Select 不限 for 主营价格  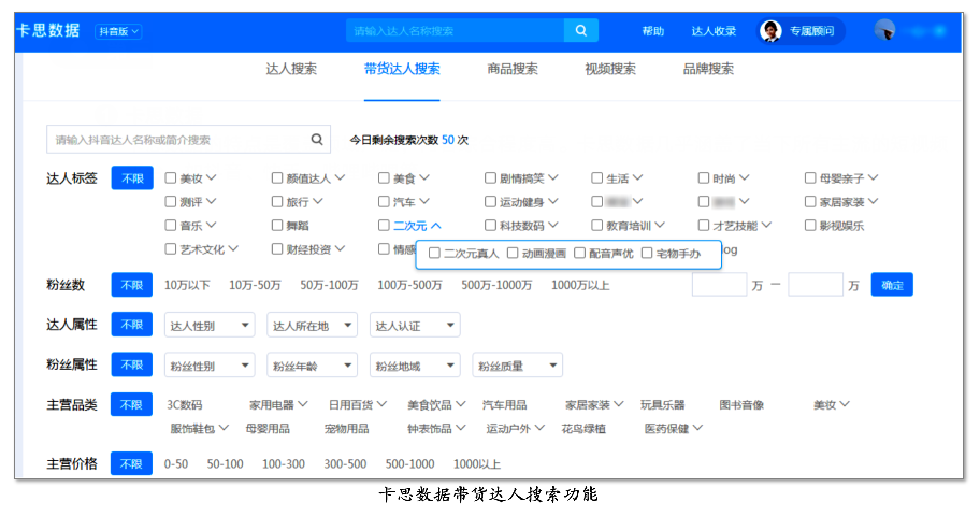click(132, 463)
